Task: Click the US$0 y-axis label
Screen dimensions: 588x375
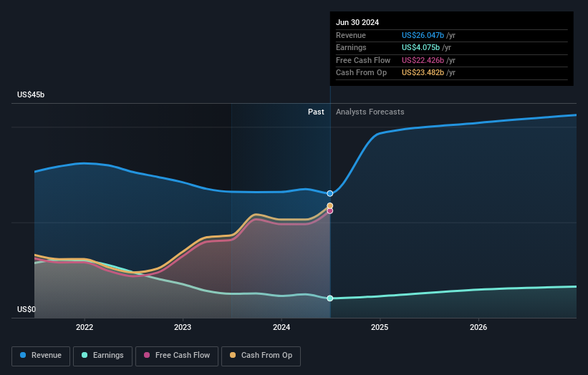Action: click(x=26, y=309)
